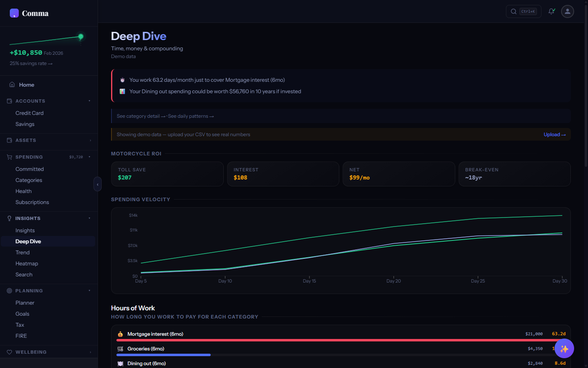Open notifications via the bell icon
This screenshot has height=368, width=588.
(x=551, y=11)
